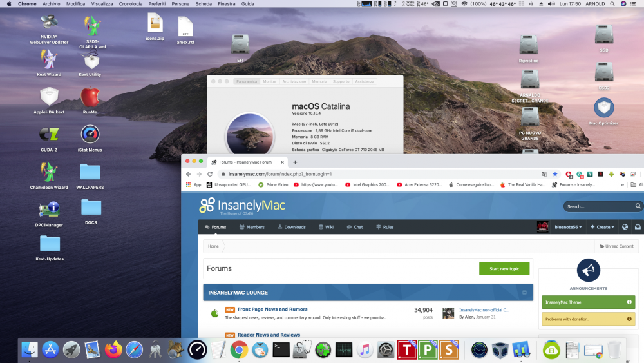Select the SSDT-OLARILA.aml file icon
The image size is (644, 363).
point(92,26)
